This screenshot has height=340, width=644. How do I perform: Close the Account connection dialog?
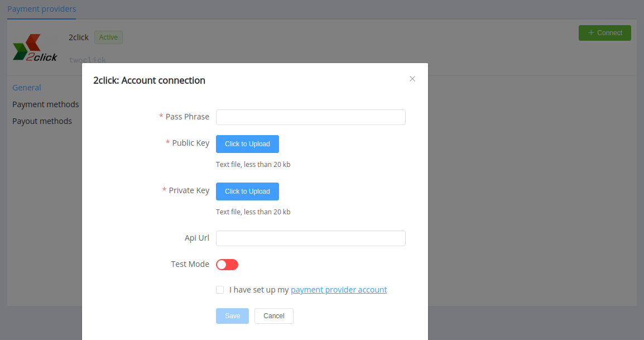click(412, 79)
